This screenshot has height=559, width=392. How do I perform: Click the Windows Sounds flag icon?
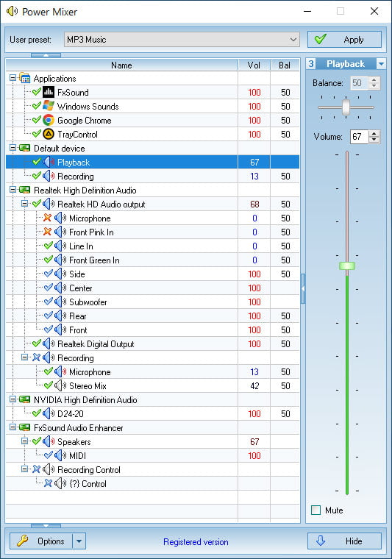click(x=49, y=106)
